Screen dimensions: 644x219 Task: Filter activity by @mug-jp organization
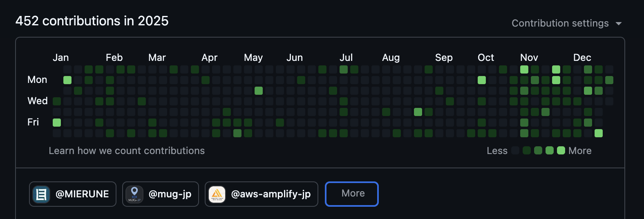pyautogui.click(x=170, y=194)
